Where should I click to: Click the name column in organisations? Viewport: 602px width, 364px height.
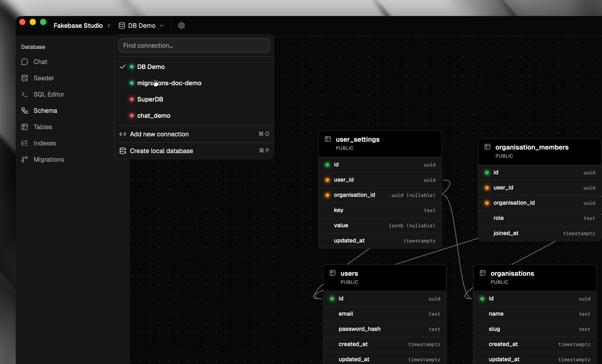coord(535,314)
